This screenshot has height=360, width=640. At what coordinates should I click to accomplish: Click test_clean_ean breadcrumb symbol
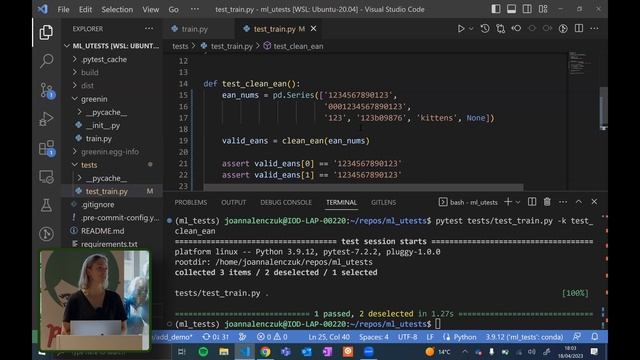pyautogui.click(x=298, y=46)
